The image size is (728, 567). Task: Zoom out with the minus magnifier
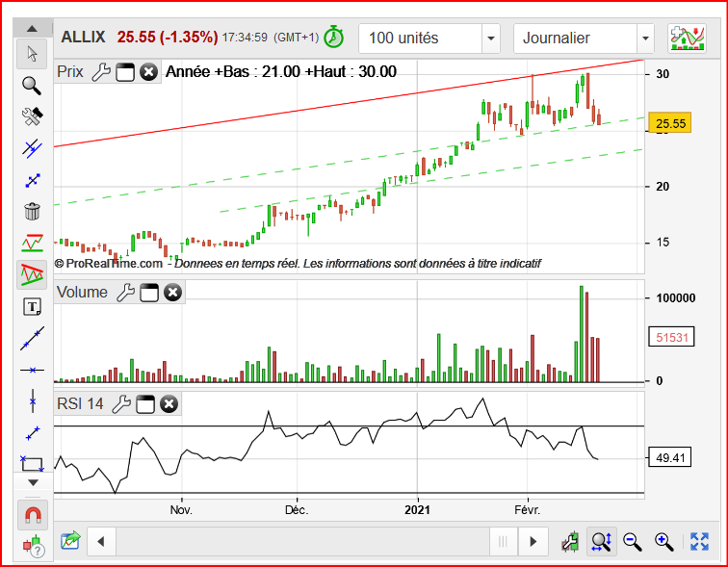coord(632,541)
